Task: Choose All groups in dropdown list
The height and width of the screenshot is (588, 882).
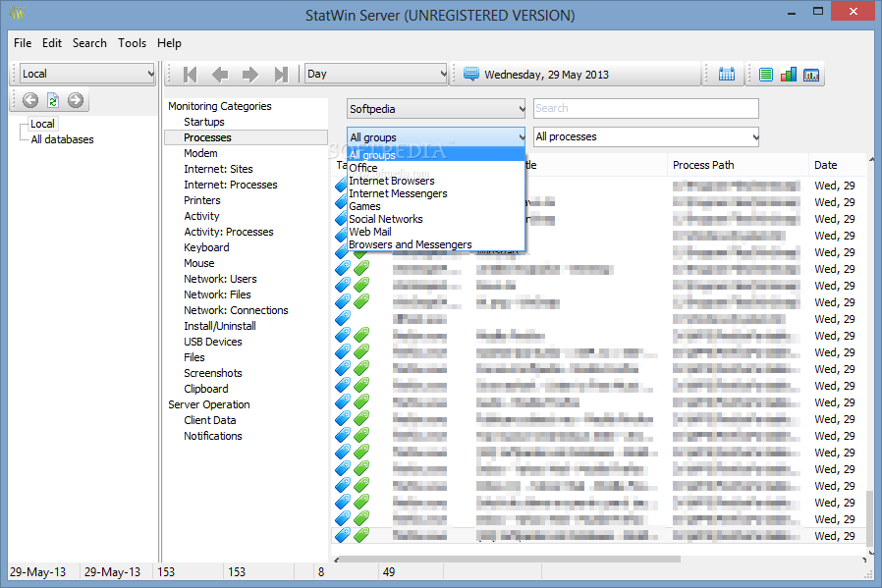Action: 436,154
